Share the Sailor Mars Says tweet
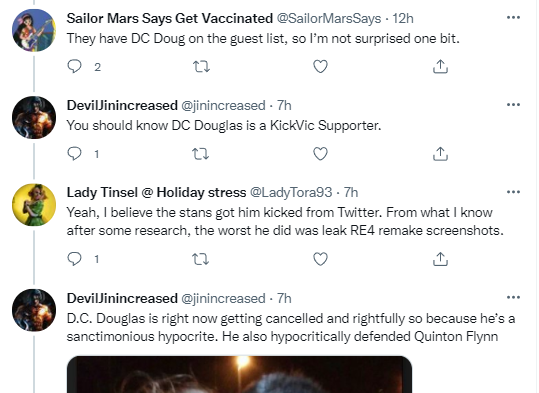Viewport: 539px width, 393px height. point(440,66)
